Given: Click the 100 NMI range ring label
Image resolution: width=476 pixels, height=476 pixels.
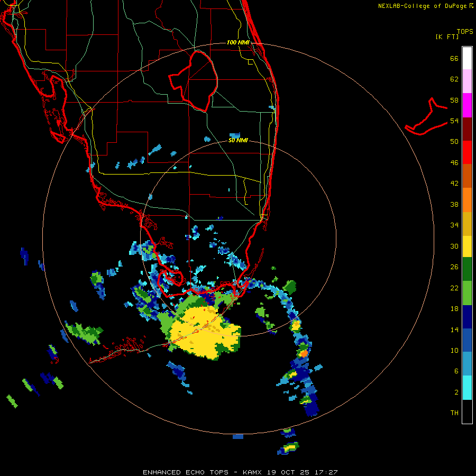Looking at the screenshot, I should click(x=238, y=42).
